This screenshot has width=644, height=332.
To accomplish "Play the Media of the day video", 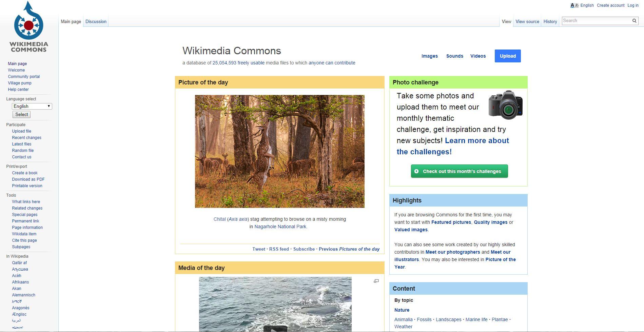I will (275, 328).
